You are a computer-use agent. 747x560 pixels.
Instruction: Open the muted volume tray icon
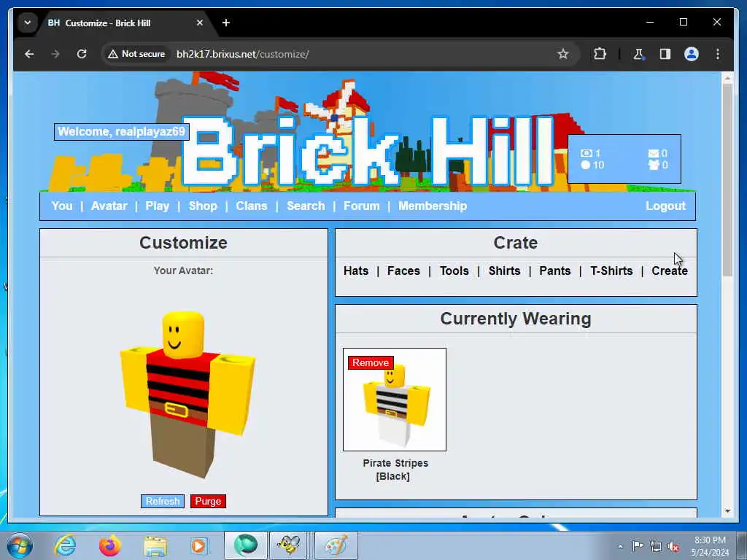[x=673, y=547]
